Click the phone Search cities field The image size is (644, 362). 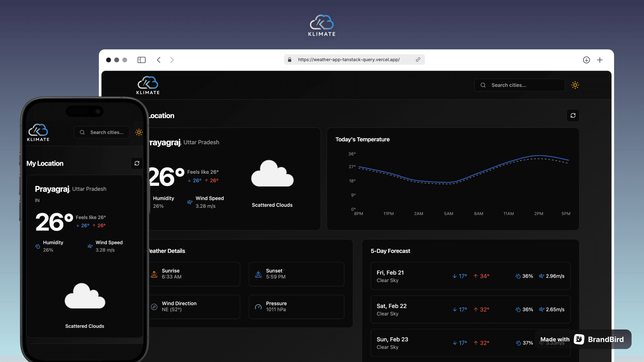(102, 132)
